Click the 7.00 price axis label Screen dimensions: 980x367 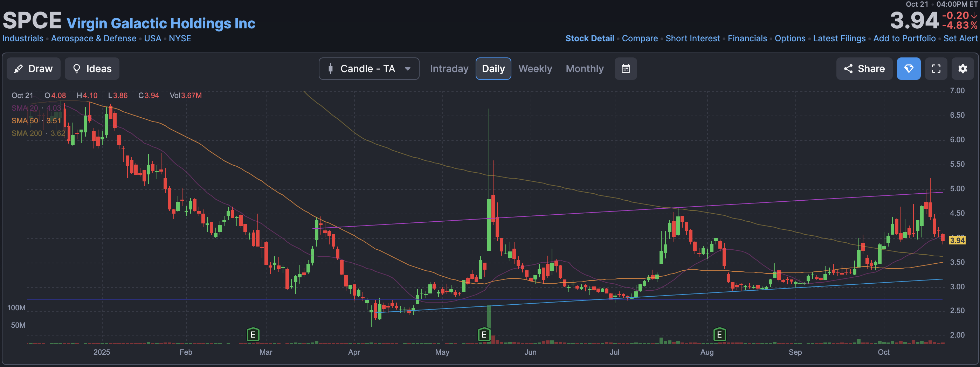click(x=957, y=90)
